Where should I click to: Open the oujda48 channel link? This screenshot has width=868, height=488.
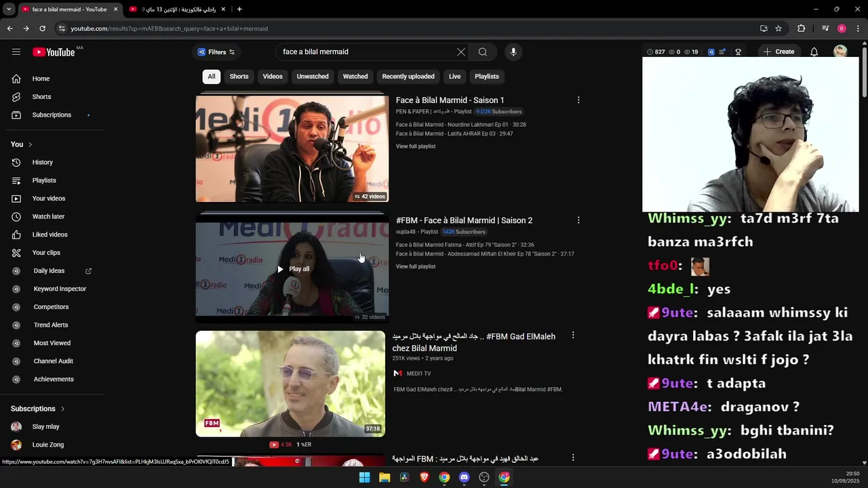pos(406,232)
